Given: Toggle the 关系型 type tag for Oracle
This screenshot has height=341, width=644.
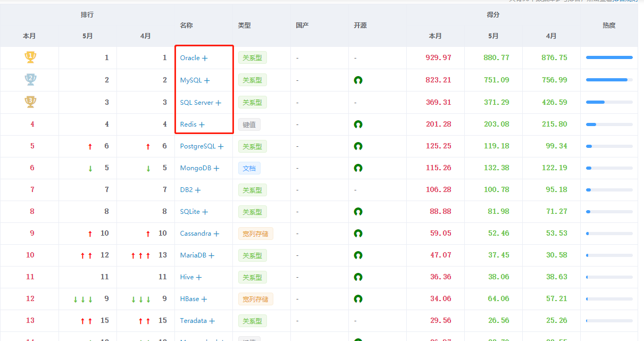Looking at the screenshot, I should pyautogui.click(x=252, y=57).
